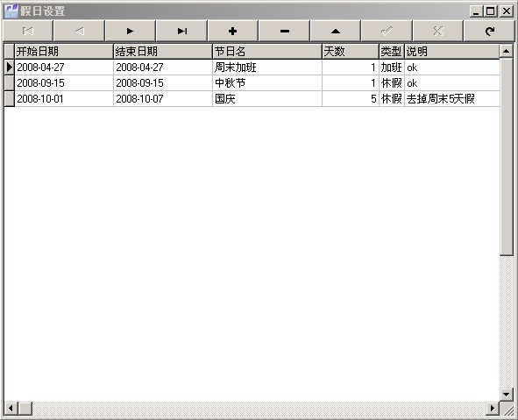The width and height of the screenshot is (518, 420).
Task: Select the row indicator for 2008-10-01 row
Action: pyautogui.click(x=10, y=99)
